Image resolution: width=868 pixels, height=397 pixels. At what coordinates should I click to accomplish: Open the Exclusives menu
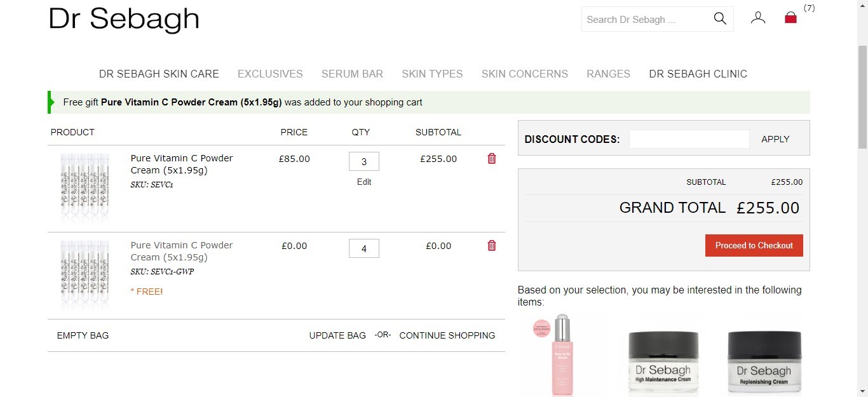[270, 74]
